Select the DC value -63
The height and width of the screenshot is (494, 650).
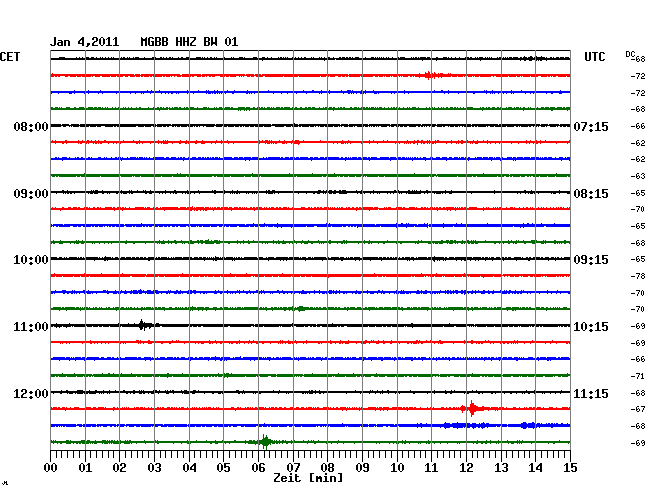pos(638,176)
